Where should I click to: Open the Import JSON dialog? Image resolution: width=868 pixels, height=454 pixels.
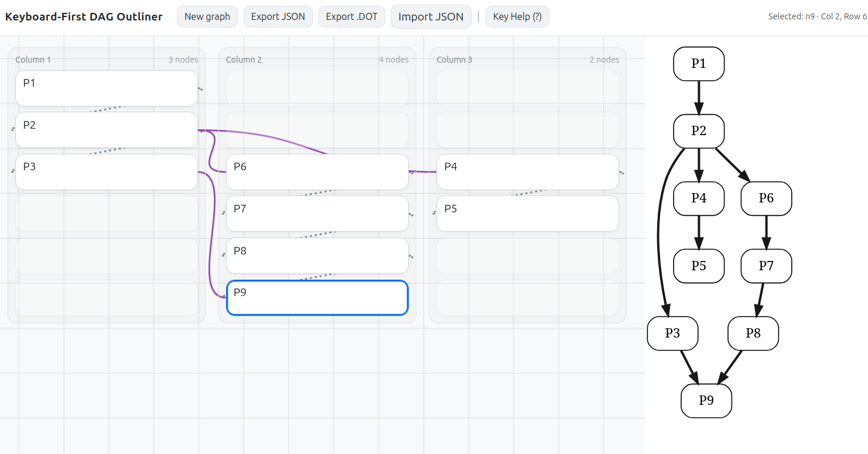click(x=430, y=16)
